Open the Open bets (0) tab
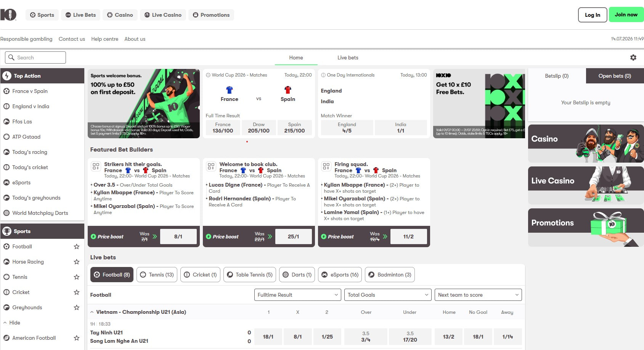 tap(615, 76)
